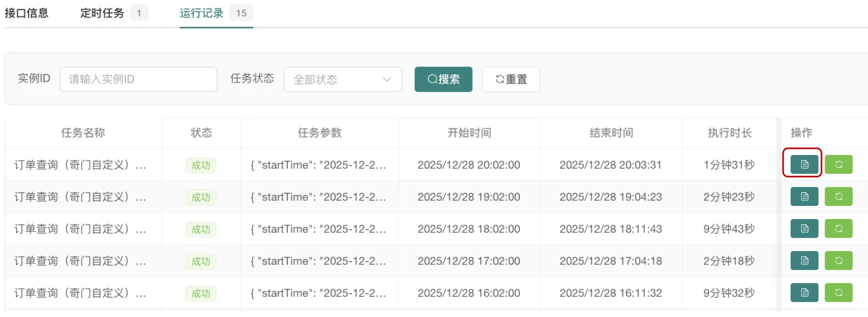Retry the run that started at 17:02:00
Image resolution: width=868 pixels, height=317 pixels.
[838, 260]
